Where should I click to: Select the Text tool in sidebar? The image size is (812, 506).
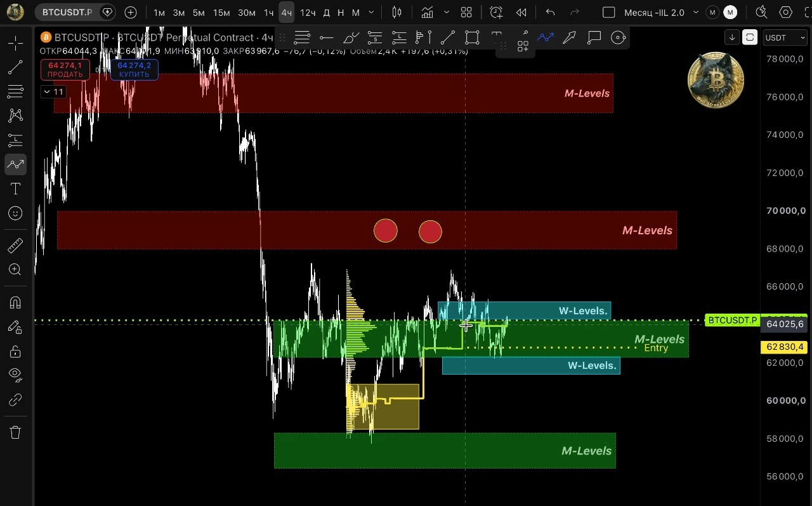pos(15,189)
